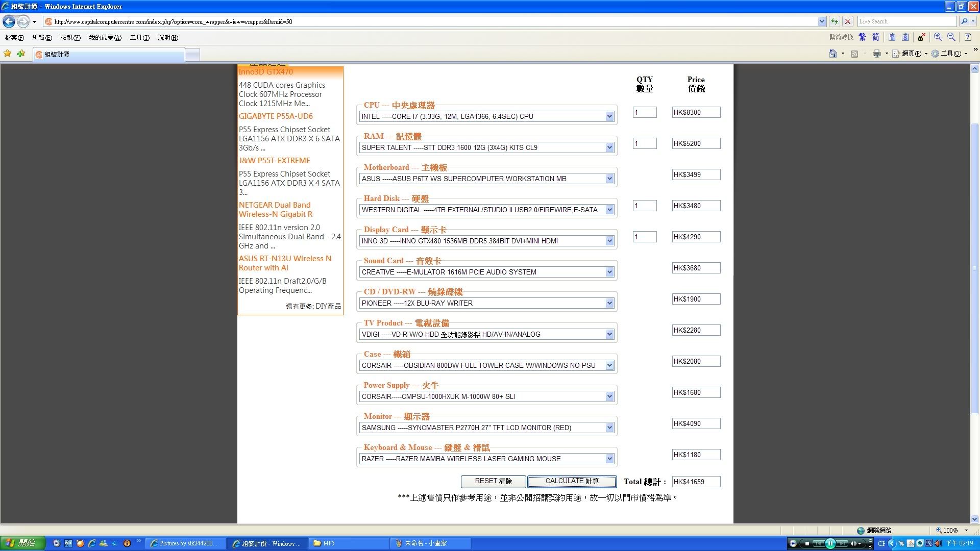980x551 pixels.
Task: Click the CALCULATE 計算 button
Action: pos(572,481)
